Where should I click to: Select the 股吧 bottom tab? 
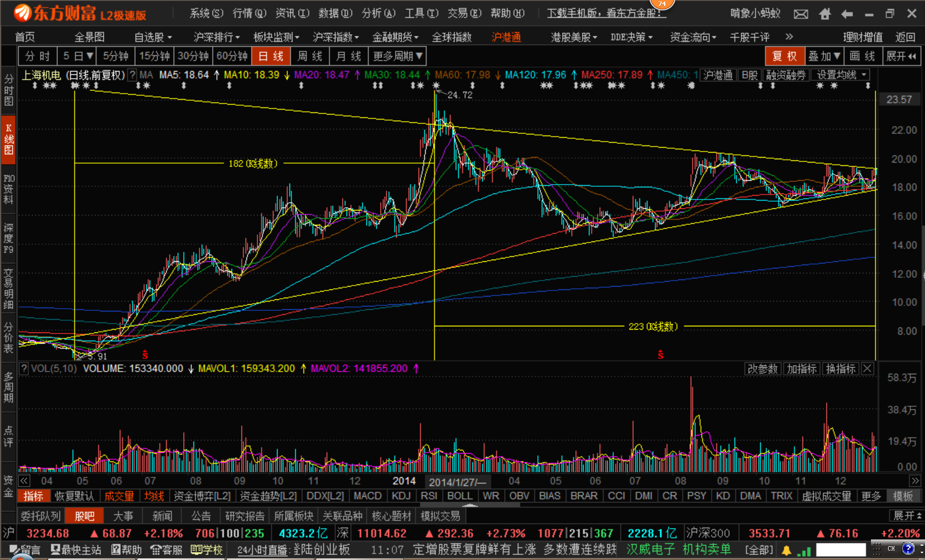coord(84,516)
